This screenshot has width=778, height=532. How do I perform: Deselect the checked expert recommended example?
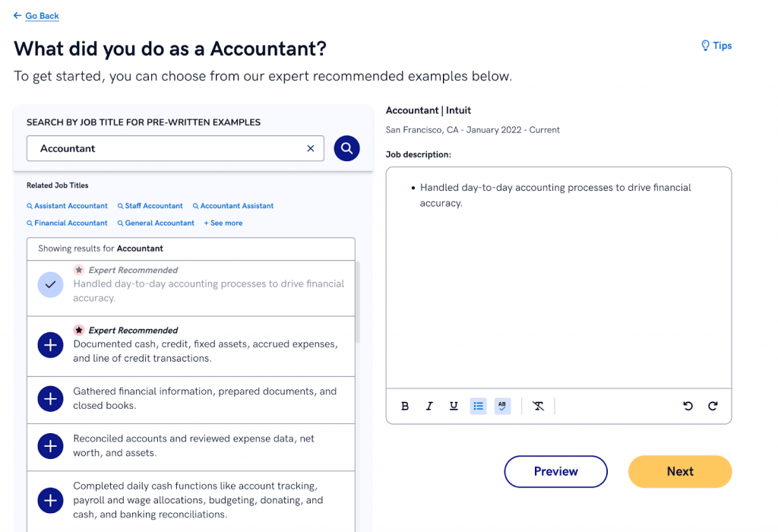coord(50,284)
